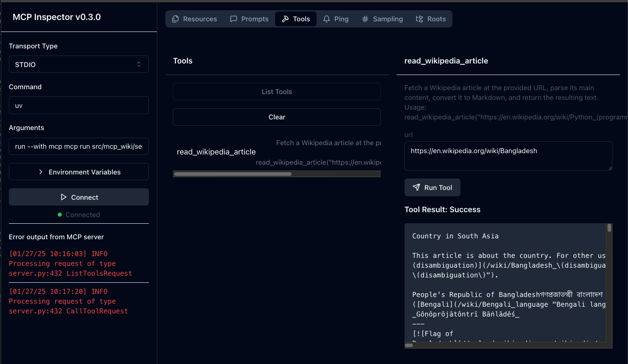
Task: Switch to the Resources tab
Action: [194, 19]
